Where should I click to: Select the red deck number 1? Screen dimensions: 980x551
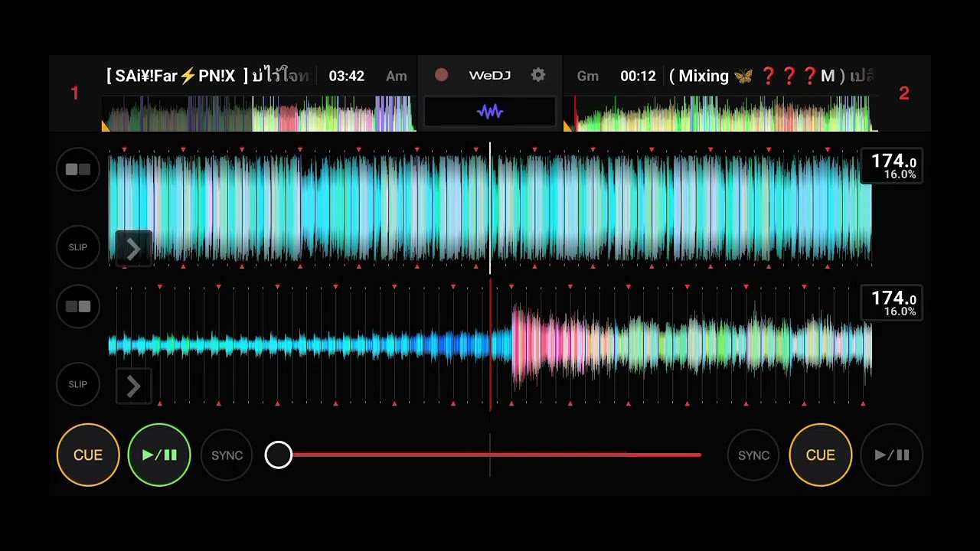[74, 93]
